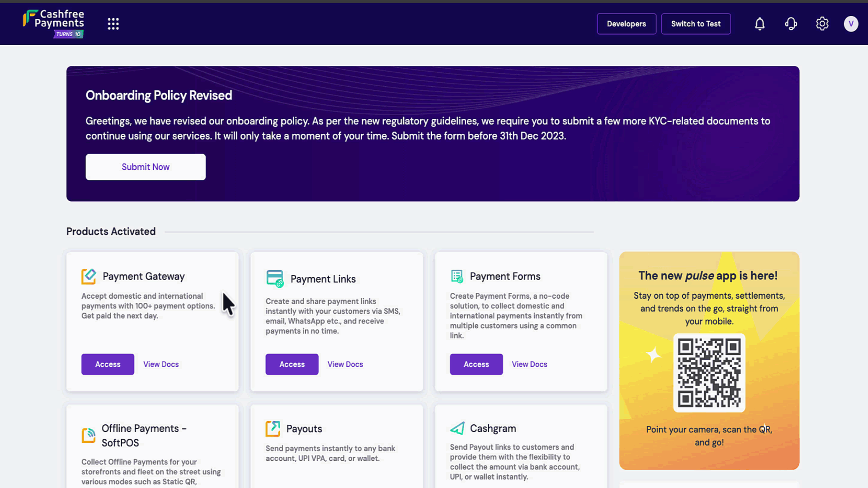868x488 pixels.
Task: Click the Cashfree Payments logo
Action: pos(54,23)
